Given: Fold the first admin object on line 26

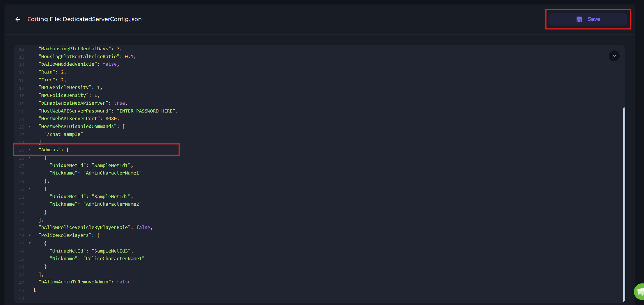Looking at the screenshot, I should click(x=30, y=158).
